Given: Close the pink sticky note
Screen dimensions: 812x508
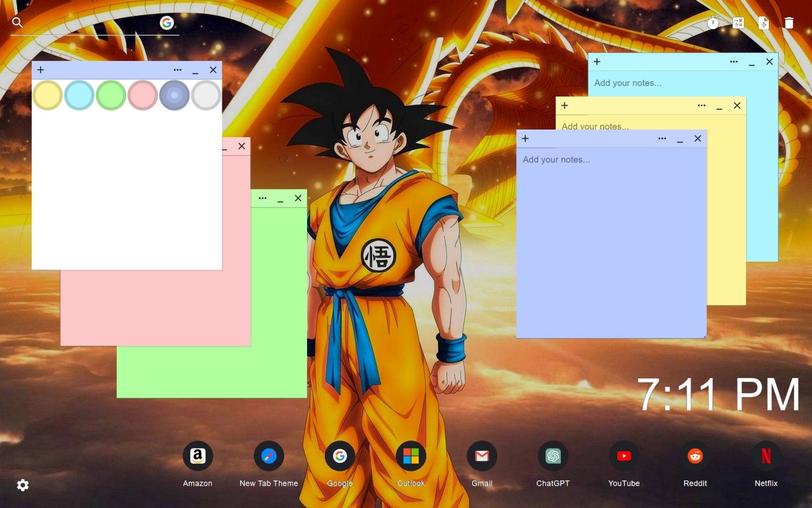Looking at the screenshot, I should pos(242,146).
